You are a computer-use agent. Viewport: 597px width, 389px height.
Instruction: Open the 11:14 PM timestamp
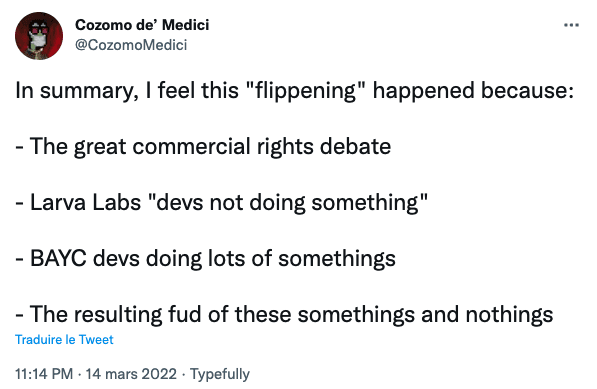click(44, 374)
